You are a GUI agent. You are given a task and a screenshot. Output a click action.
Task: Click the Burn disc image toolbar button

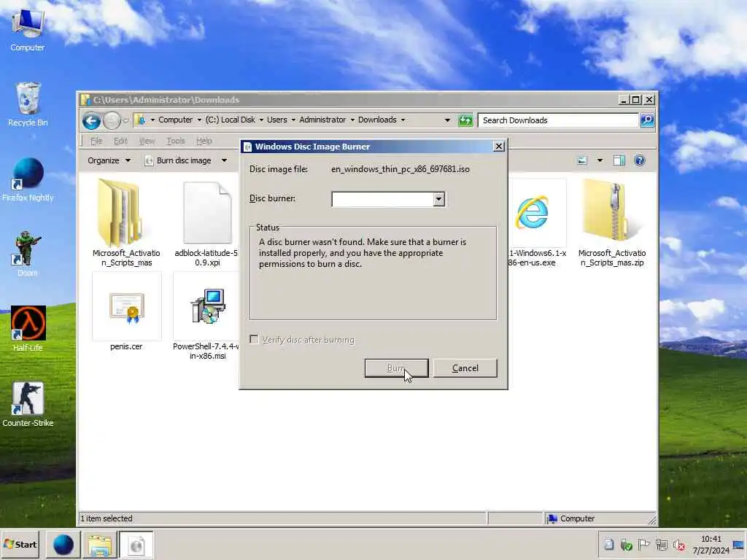(x=178, y=160)
